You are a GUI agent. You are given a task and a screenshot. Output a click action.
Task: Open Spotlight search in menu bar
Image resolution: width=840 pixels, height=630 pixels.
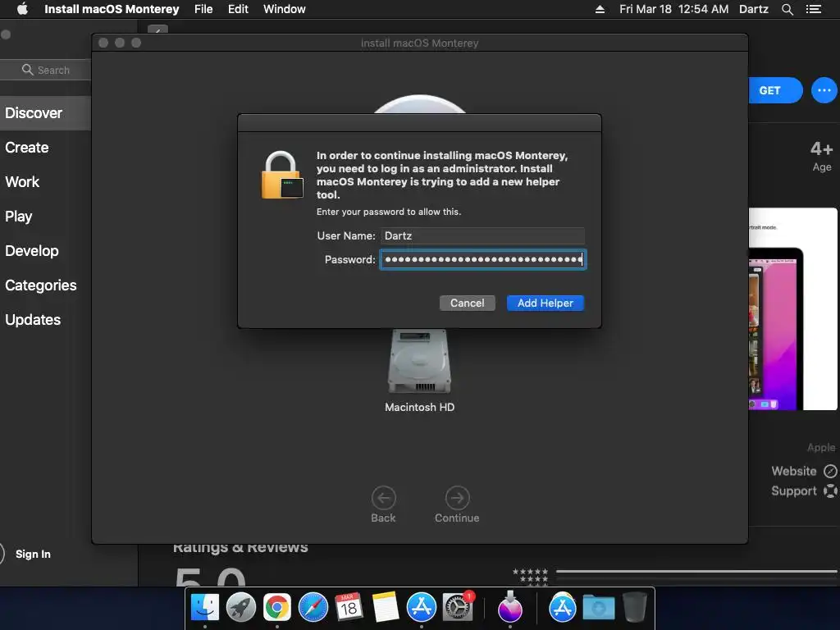pos(787,9)
